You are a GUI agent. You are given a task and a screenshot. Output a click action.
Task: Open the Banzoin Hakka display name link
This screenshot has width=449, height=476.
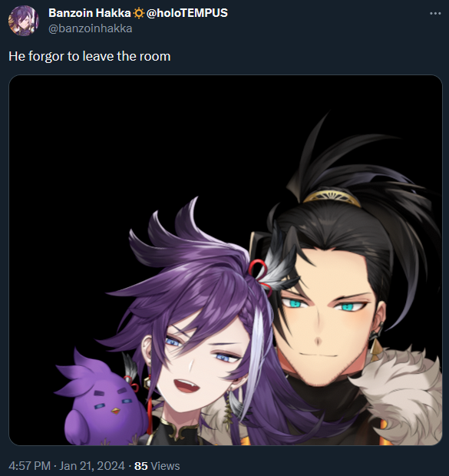point(90,13)
